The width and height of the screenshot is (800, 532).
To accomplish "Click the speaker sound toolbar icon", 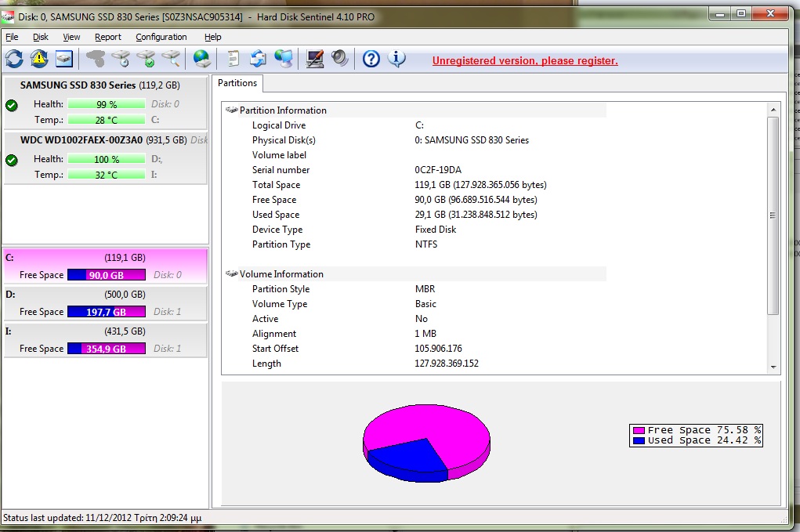I will [x=340, y=60].
